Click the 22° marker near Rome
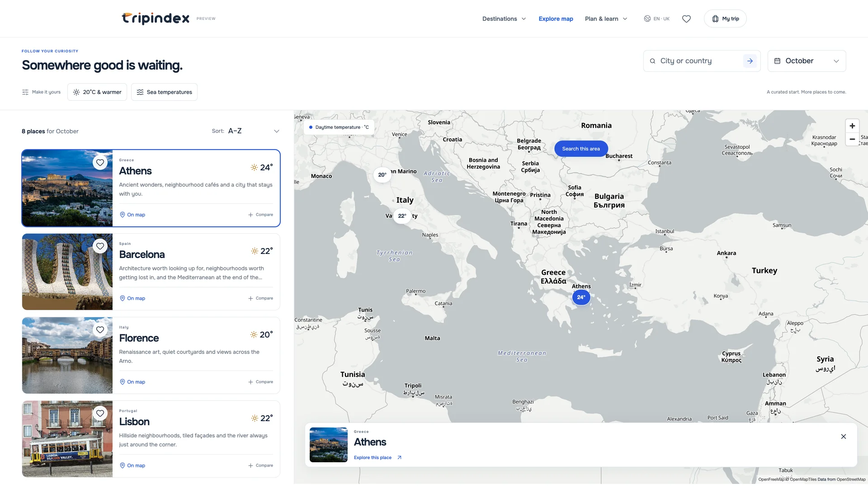The image size is (868, 488). [402, 216]
